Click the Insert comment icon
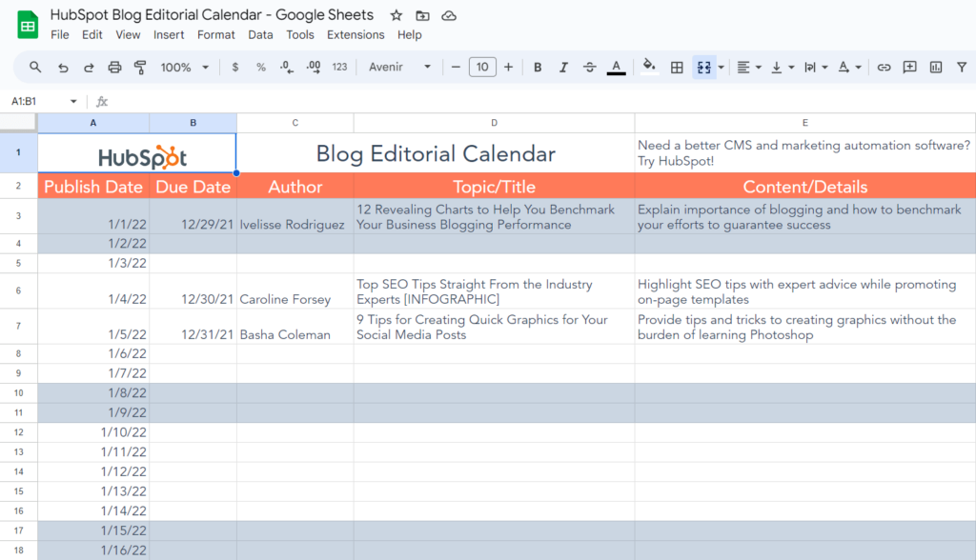Image resolution: width=976 pixels, height=560 pixels. coord(909,68)
